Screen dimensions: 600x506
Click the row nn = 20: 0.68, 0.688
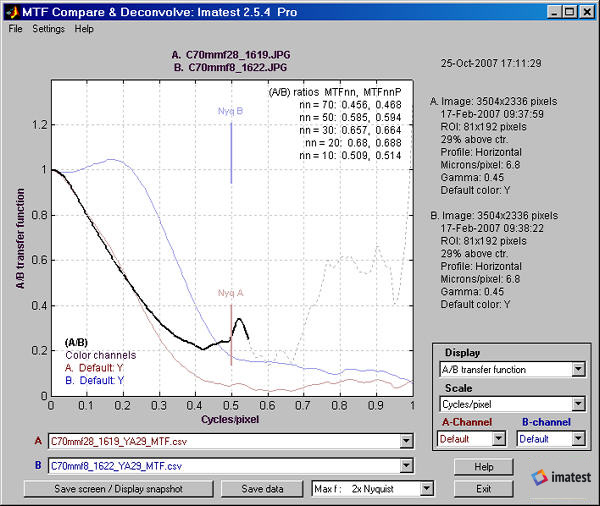click(x=353, y=143)
